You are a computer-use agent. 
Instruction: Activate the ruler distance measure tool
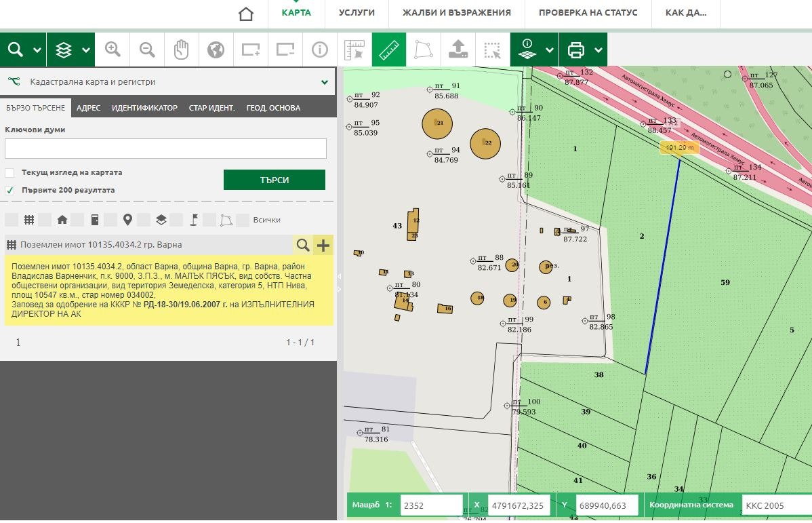[388, 50]
